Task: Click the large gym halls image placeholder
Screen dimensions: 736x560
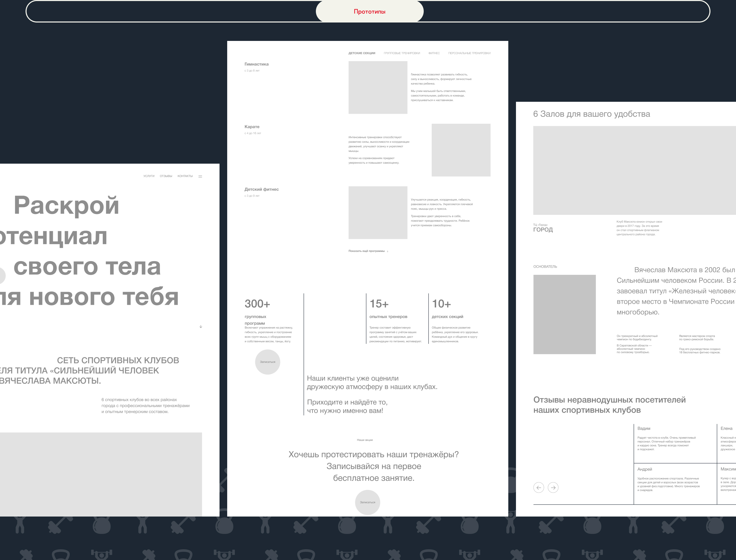Action: click(x=633, y=170)
